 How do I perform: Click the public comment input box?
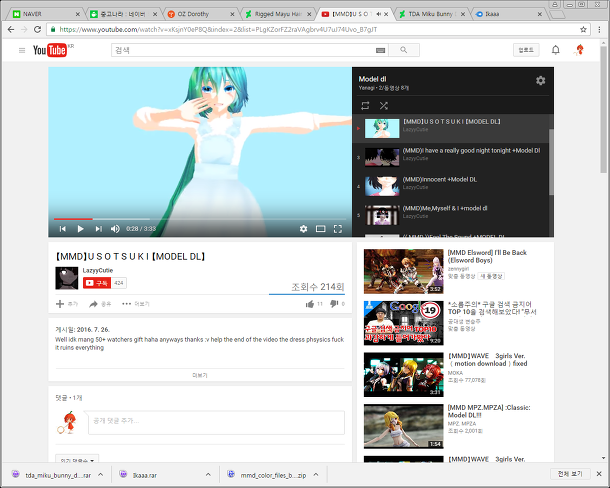tap(216, 422)
